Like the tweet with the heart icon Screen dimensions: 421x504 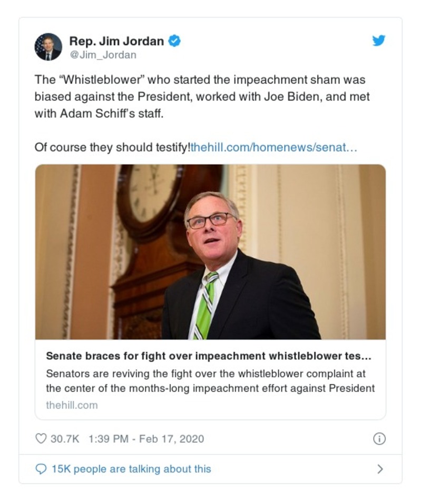click(41, 439)
